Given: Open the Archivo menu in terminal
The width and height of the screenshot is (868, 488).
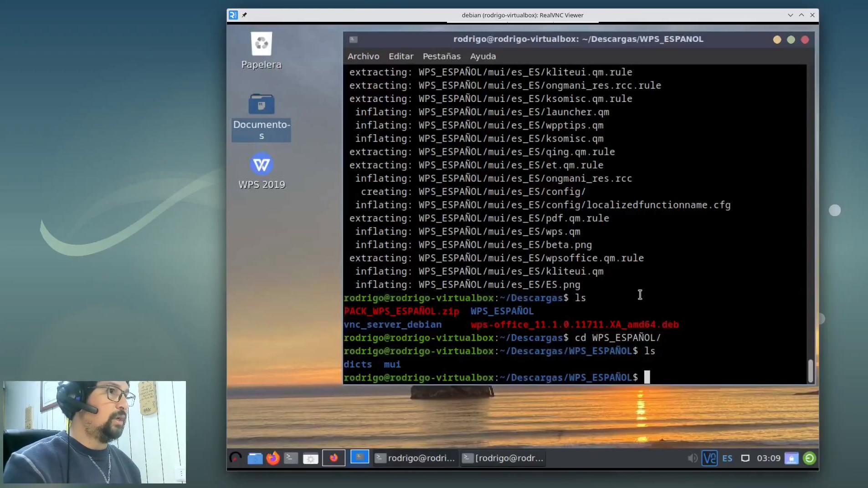Looking at the screenshot, I should (363, 56).
